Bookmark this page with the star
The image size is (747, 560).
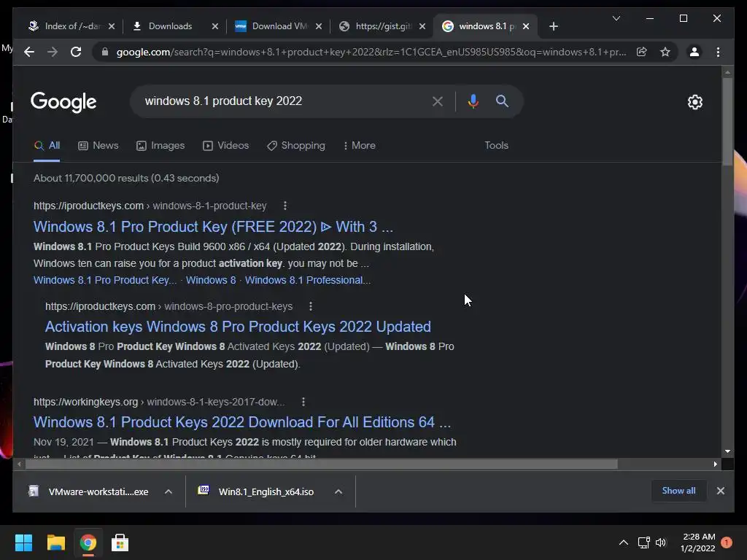click(x=665, y=52)
